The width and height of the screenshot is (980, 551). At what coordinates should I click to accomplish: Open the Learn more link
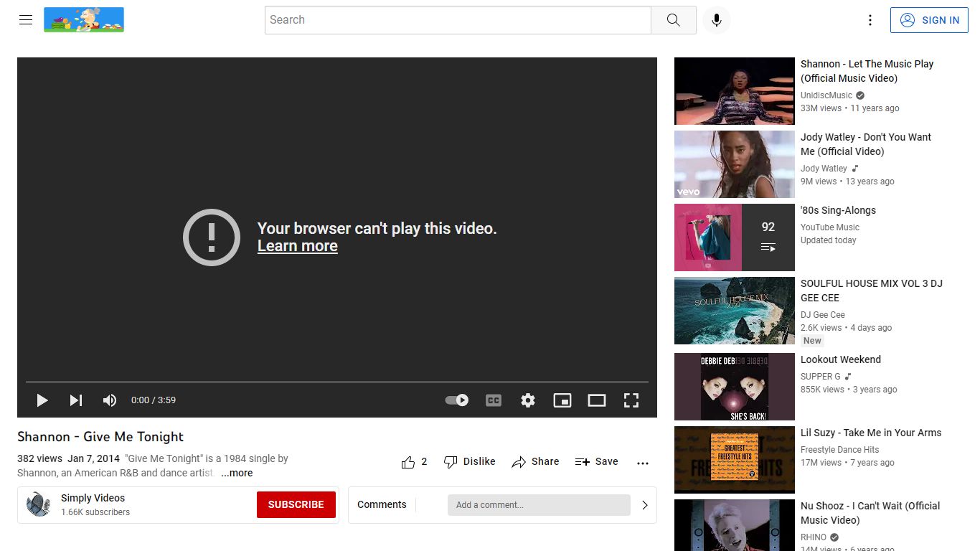click(x=297, y=246)
